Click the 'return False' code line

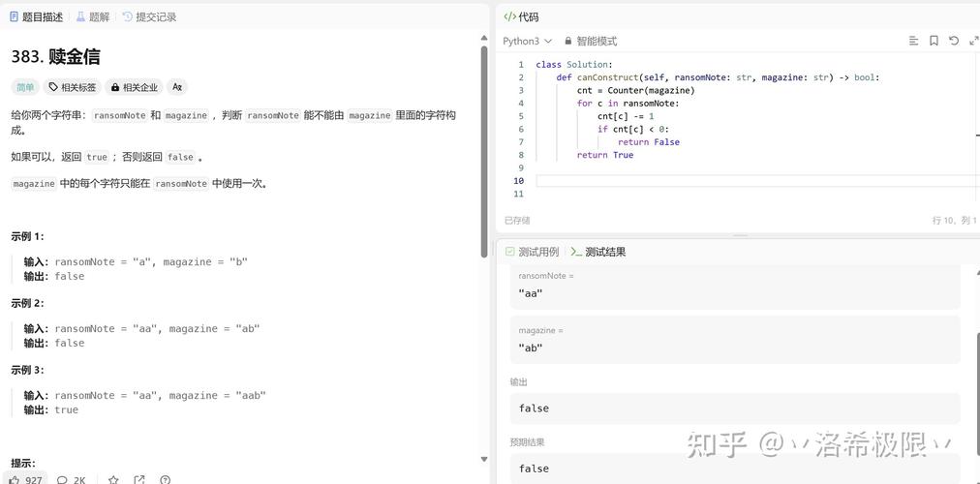[x=648, y=141]
